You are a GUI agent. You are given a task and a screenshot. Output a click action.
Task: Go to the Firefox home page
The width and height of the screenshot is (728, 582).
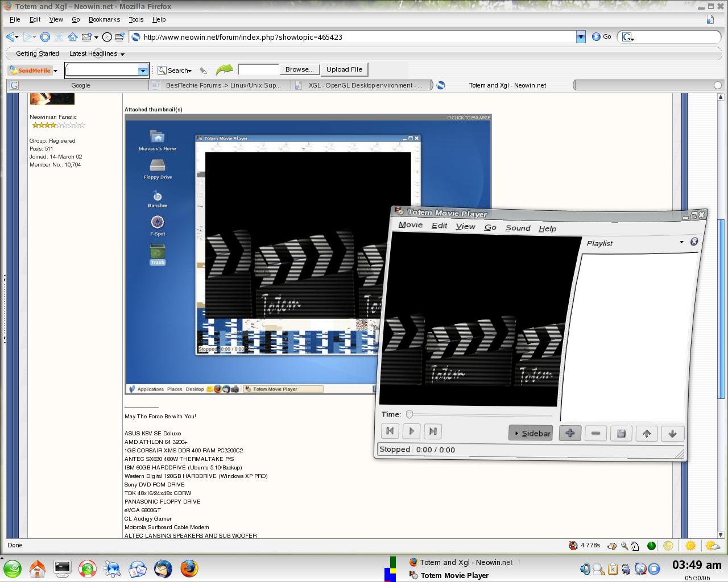pos(73,37)
